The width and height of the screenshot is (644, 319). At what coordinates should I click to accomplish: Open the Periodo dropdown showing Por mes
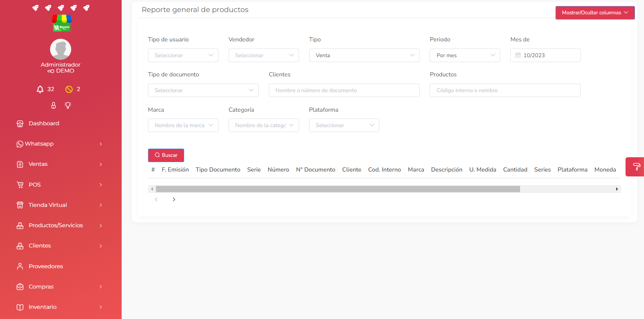465,55
